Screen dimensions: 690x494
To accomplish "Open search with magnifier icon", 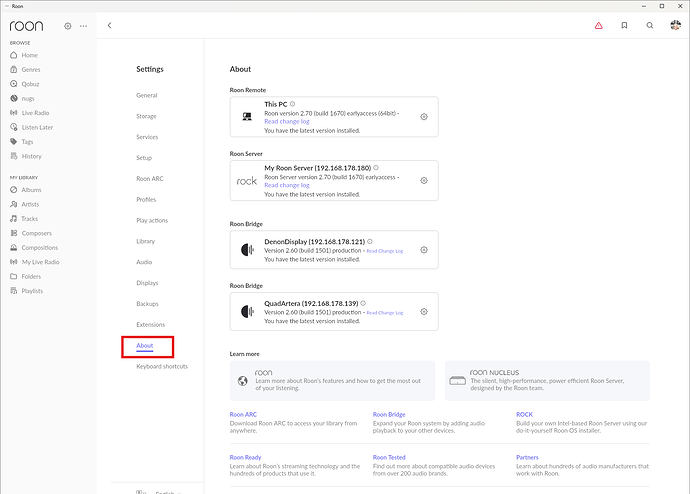I will (650, 26).
